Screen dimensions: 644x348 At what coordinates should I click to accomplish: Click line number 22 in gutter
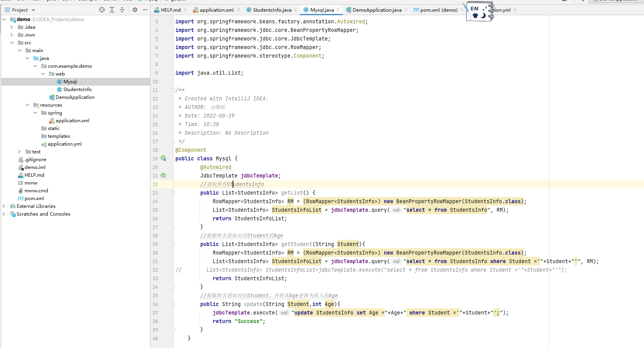coord(155,184)
